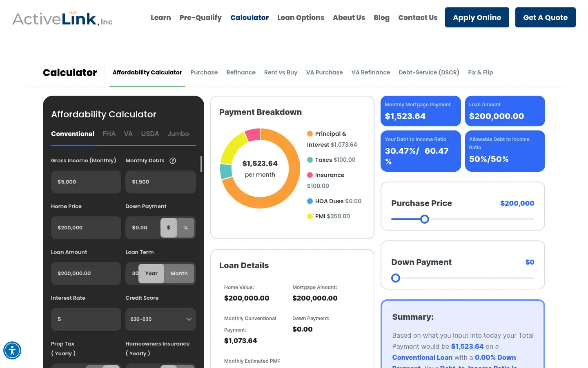Click the pink Insurance legend dot
The image size is (588, 368).
pyautogui.click(x=310, y=175)
